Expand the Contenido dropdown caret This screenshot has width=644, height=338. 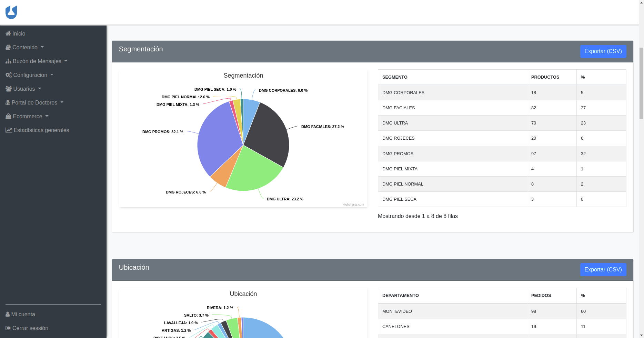[42, 47]
